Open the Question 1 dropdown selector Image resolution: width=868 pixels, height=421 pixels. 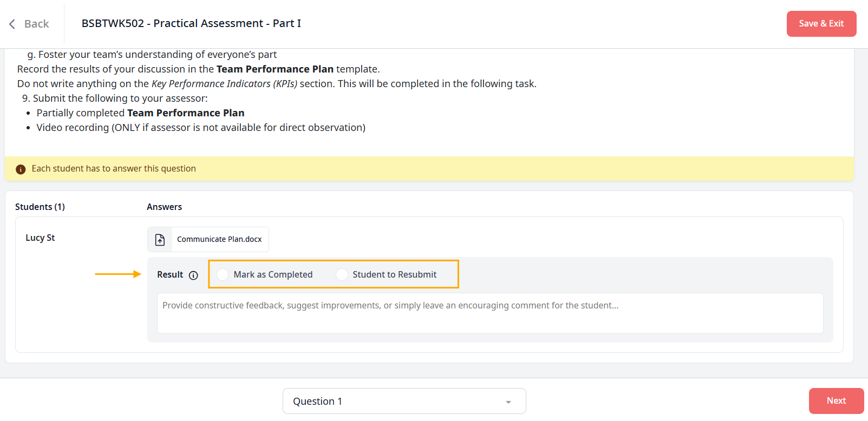pos(404,401)
